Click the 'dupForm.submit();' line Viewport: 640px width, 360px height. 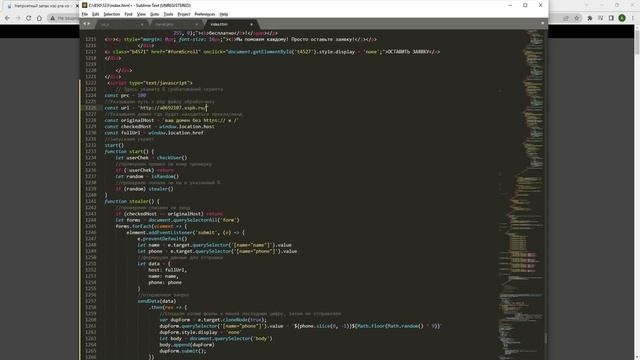click(x=183, y=351)
